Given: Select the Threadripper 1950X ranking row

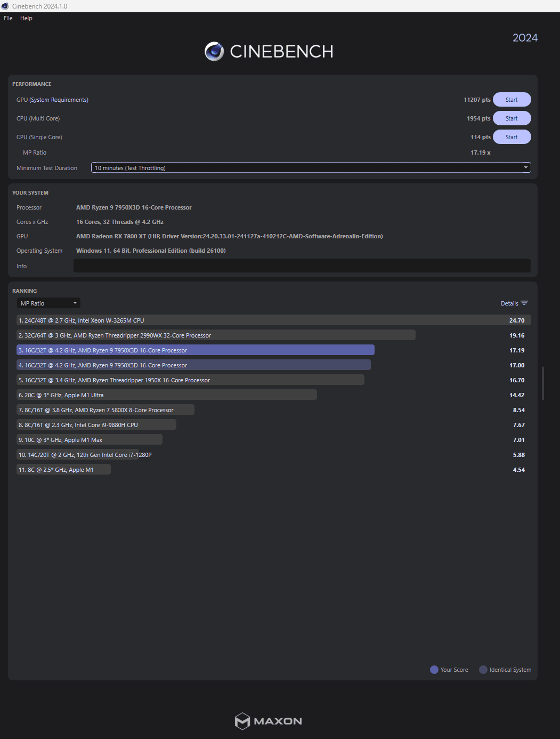Looking at the screenshot, I should 274,380.
